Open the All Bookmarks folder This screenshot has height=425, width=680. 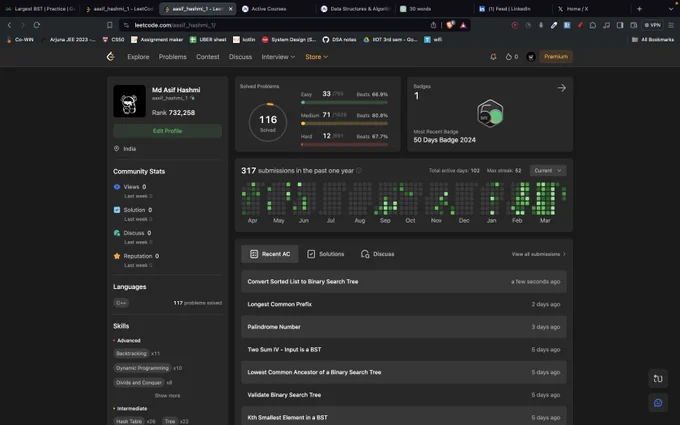coord(652,39)
